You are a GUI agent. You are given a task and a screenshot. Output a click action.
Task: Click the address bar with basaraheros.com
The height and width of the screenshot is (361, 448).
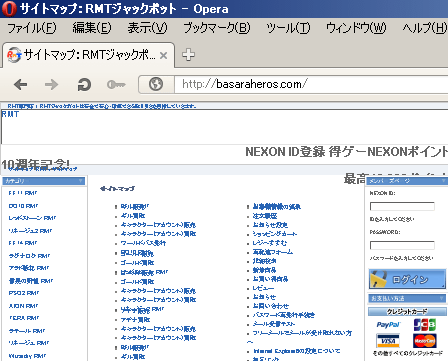[x=310, y=84]
